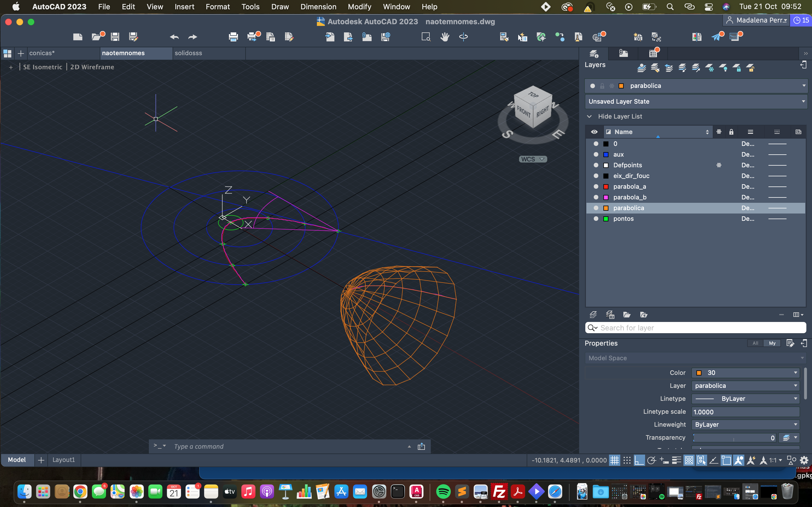Viewport: 812px width, 507px height.
Task: Click the Save icon in toolbar
Action: click(x=115, y=37)
